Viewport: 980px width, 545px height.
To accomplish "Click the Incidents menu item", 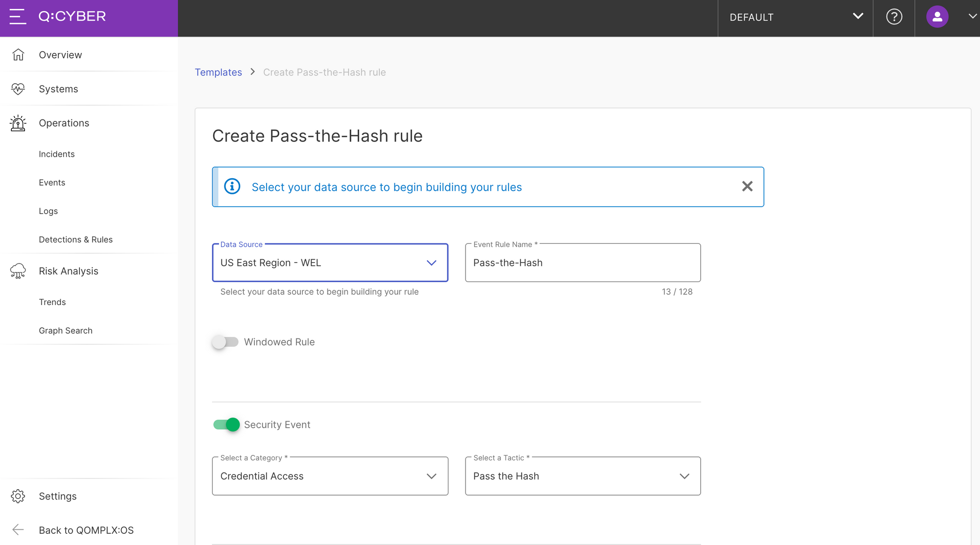I will click(x=56, y=154).
